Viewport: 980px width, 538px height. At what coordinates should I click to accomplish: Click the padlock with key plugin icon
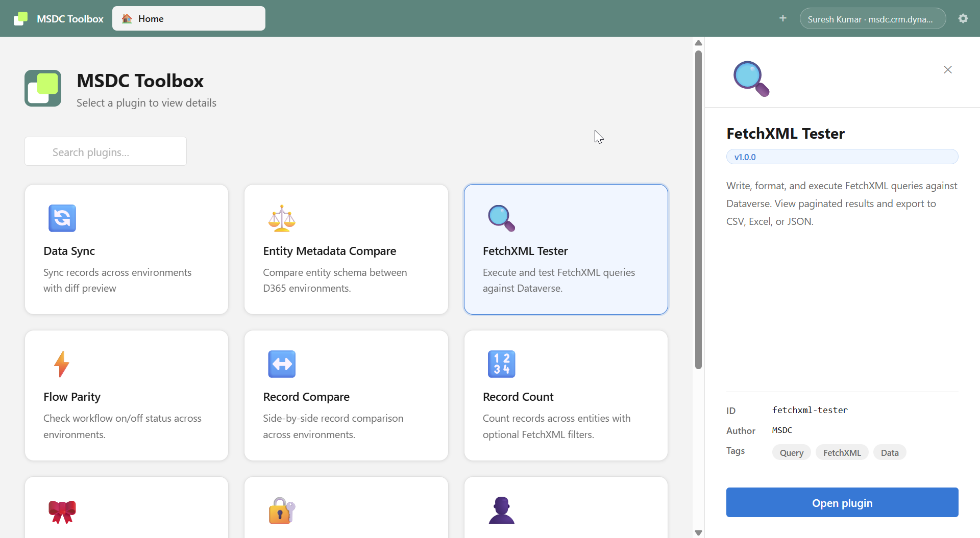[282, 510]
